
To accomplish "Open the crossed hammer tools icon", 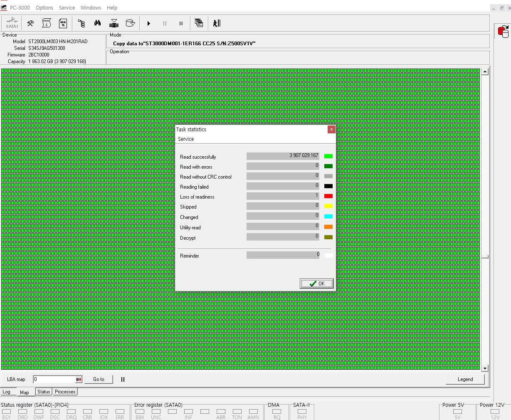I will (30, 23).
